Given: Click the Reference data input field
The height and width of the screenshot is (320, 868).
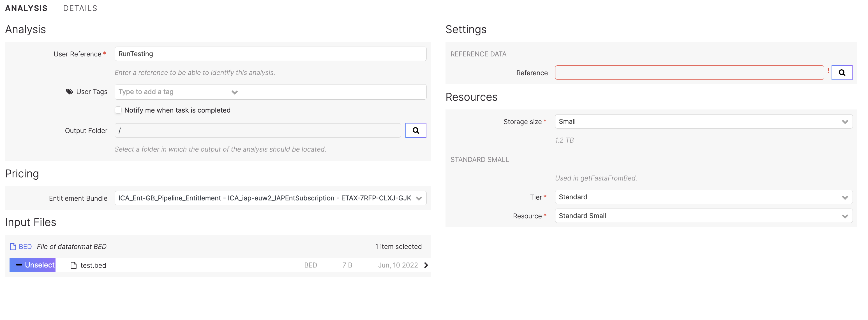Looking at the screenshot, I should coord(689,72).
